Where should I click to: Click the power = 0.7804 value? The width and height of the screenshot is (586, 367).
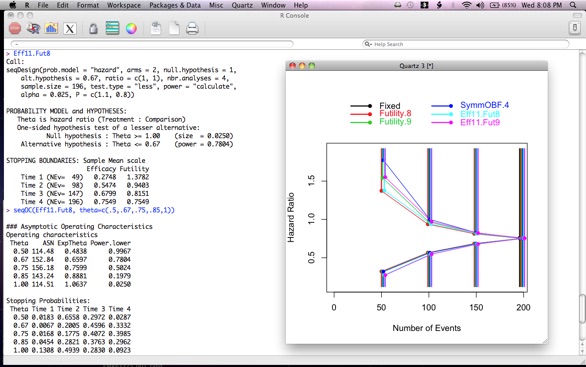tap(204, 144)
